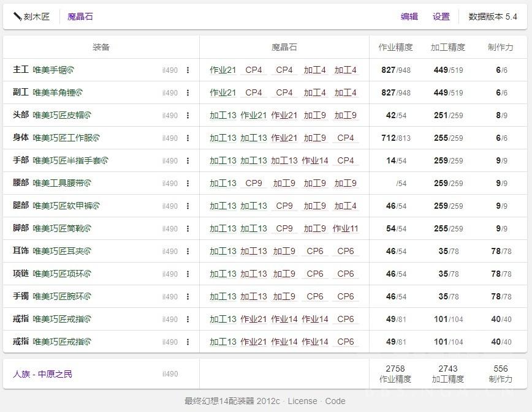Open the 刻木匠 job selector
The width and height of the screenshot is (532, 412).
click(x=32, y=17)
